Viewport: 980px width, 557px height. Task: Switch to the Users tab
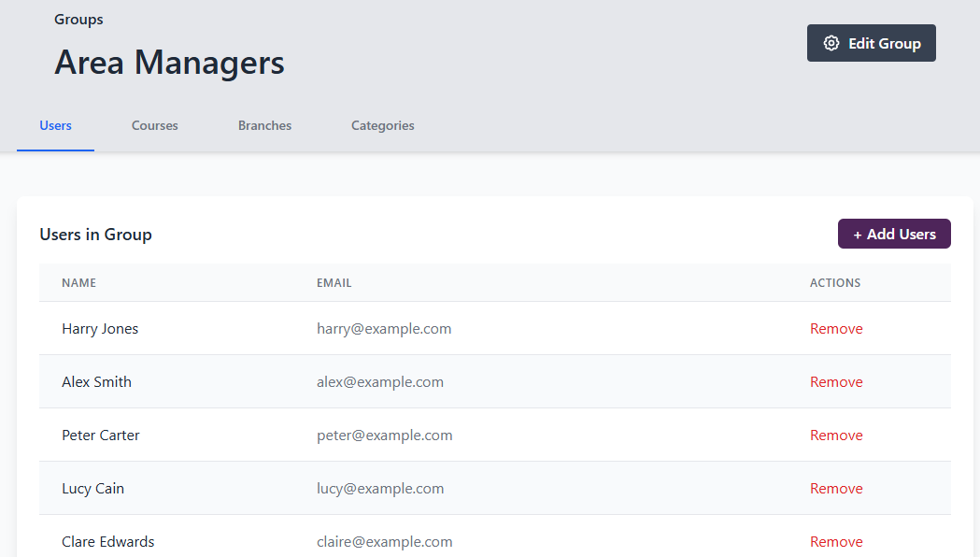(55, 125)
